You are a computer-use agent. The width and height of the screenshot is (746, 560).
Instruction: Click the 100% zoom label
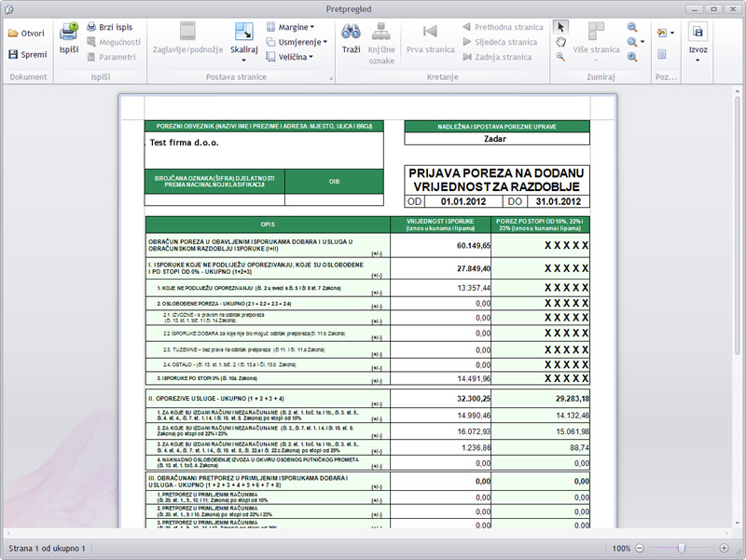click(x=621, y=548)
